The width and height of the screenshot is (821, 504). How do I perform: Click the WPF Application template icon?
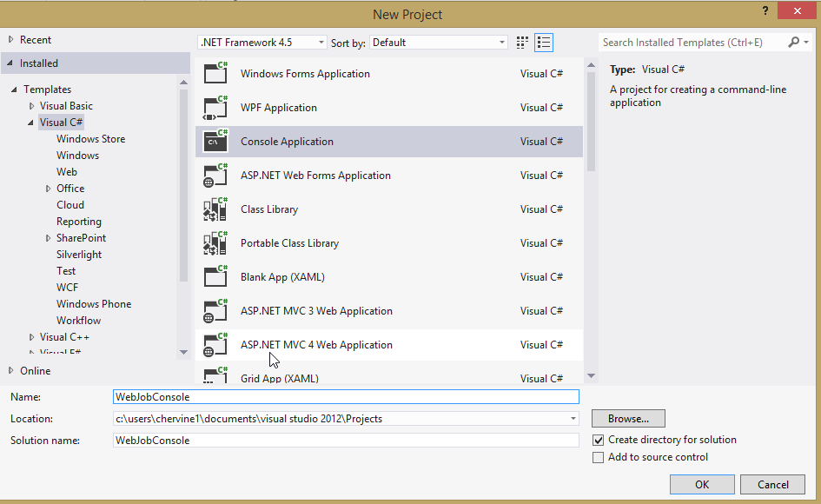click(215, 108)
